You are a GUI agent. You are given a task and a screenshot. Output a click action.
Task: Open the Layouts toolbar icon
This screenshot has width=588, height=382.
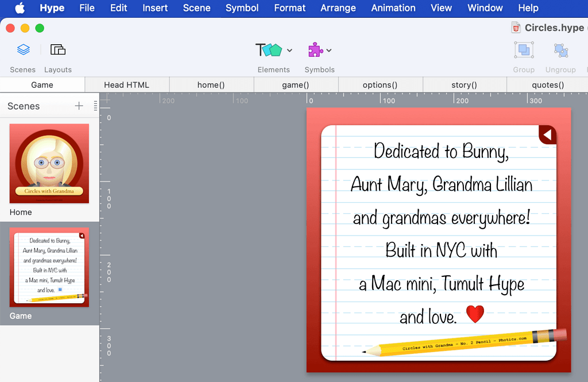[x=58, y=50]
